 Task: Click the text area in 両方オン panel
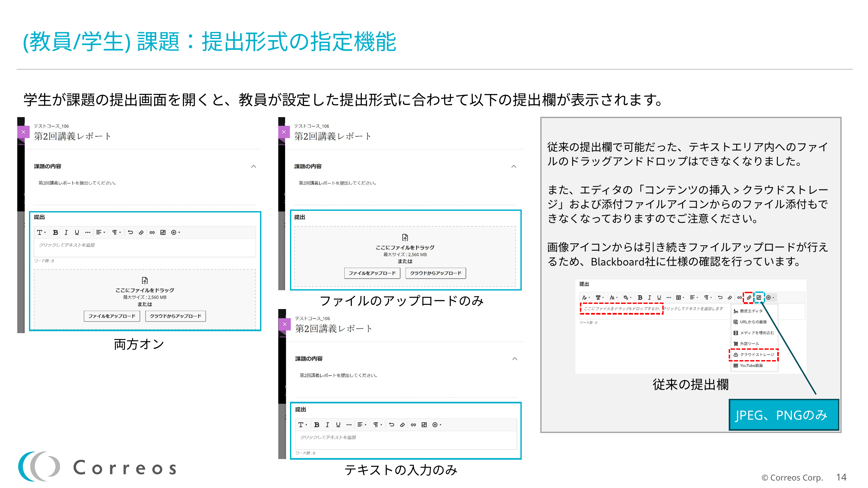pos(145,248)
